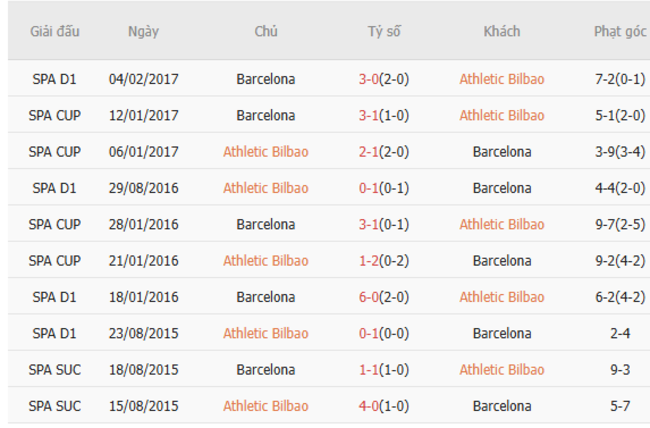Click Athletic Bilbao in the 29/08/2016 row
Viewport: 650px width, 428px height.
coord(265,188)
